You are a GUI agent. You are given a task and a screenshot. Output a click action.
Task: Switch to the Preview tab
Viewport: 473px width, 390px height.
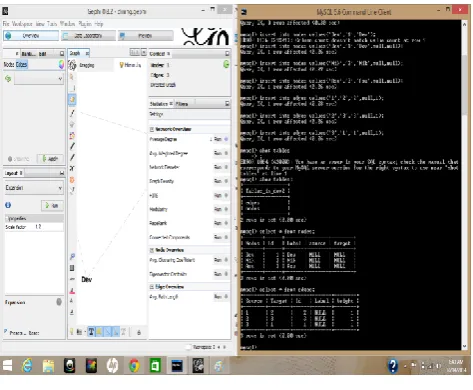[x=145, y=36]
